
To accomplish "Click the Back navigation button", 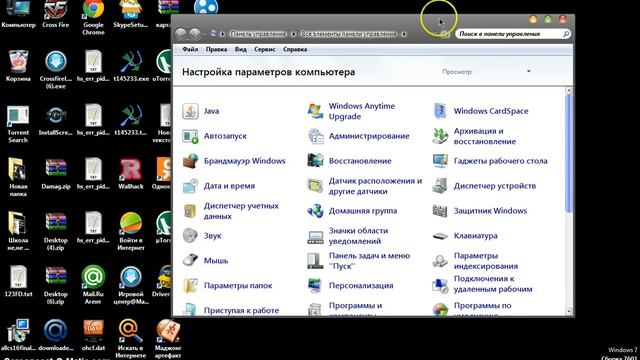I will 181,33.
